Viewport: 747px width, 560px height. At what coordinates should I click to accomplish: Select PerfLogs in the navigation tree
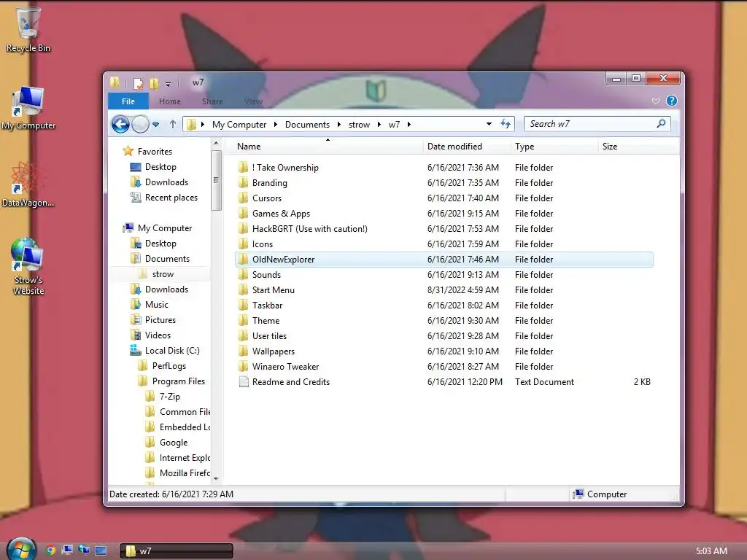169,366
